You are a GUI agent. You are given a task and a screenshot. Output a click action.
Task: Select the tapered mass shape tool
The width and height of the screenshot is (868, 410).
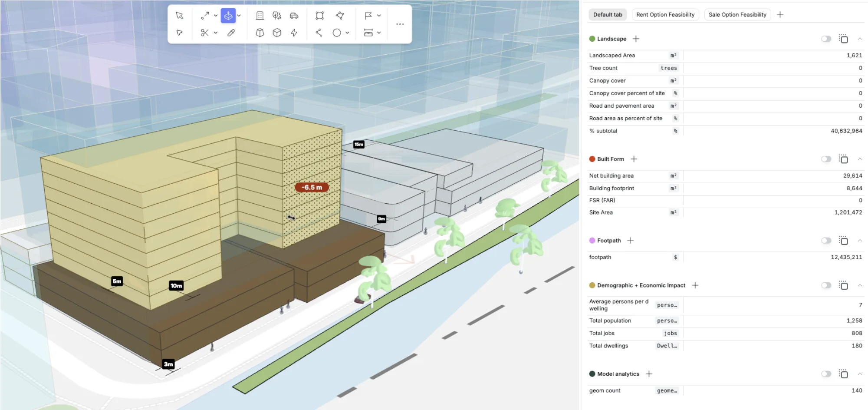(x=260, y=33)
